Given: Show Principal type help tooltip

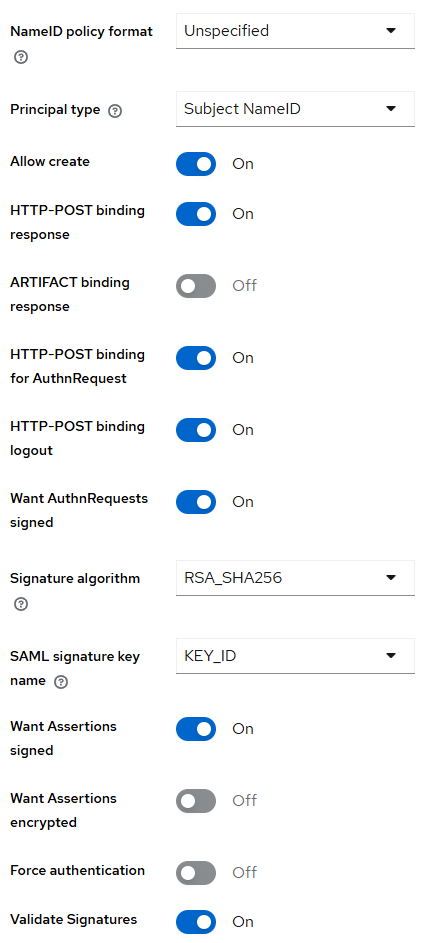Looking at the screenshot, I should coord(114,111).
